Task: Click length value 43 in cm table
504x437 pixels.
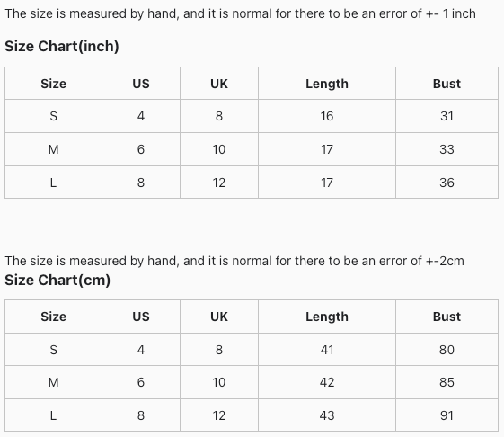Action: [x=327, y=415]
